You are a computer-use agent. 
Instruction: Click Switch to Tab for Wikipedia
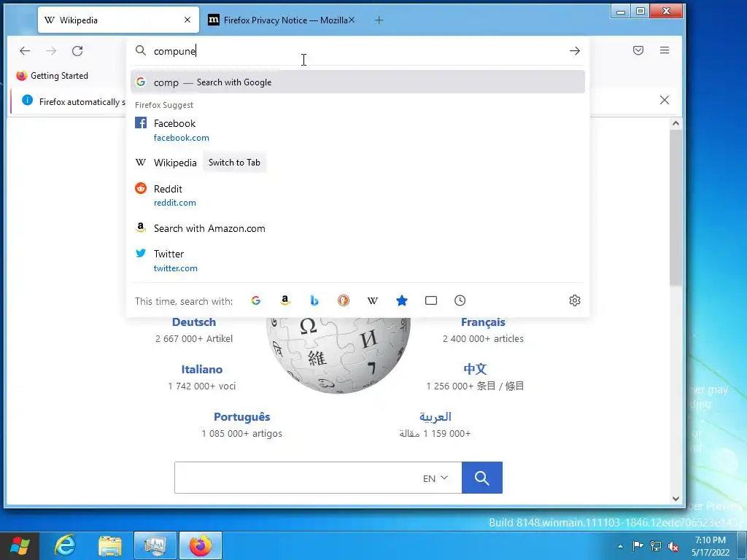(234, 163)
